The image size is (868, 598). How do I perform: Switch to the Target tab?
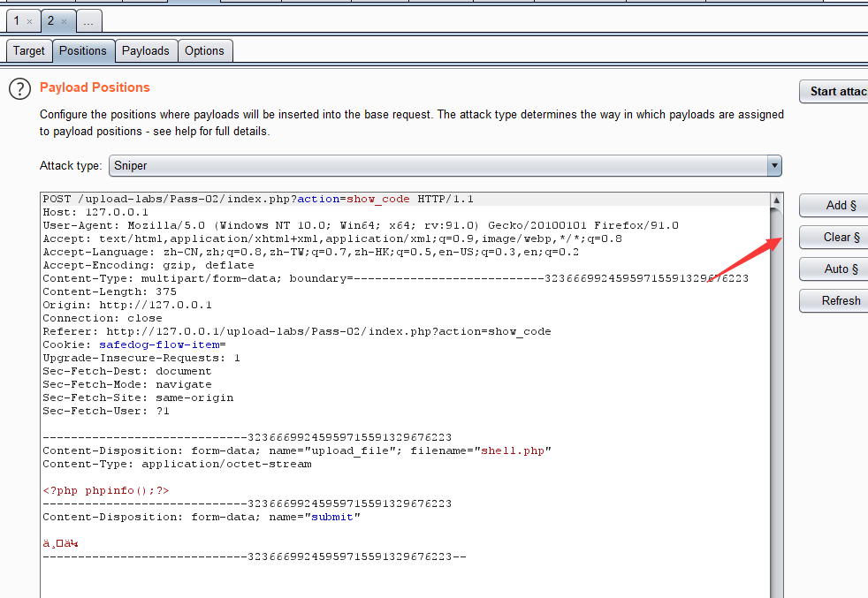(x=28, y=51)
